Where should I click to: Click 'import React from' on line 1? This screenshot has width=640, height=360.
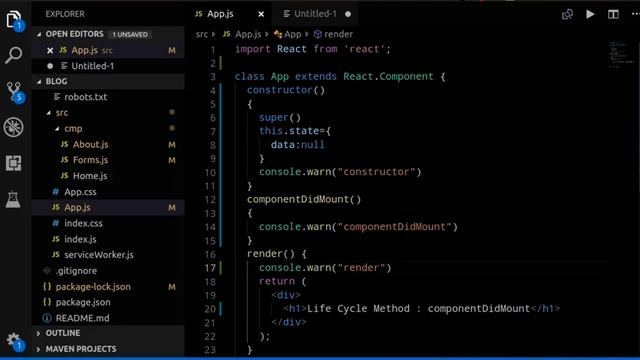click(286, 49)
